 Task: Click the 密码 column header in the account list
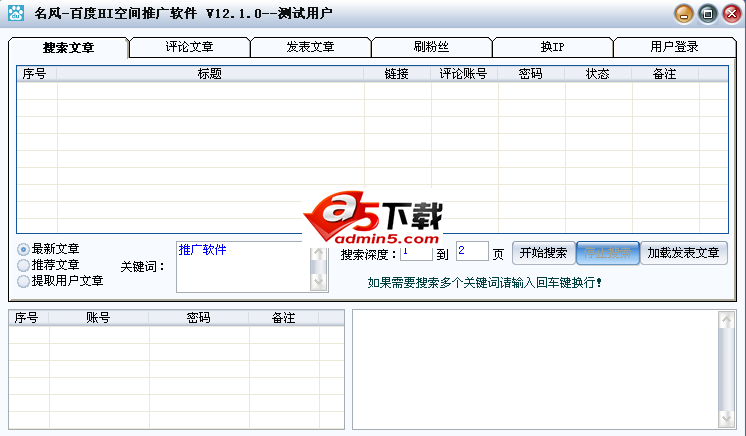tap(198, 317)
